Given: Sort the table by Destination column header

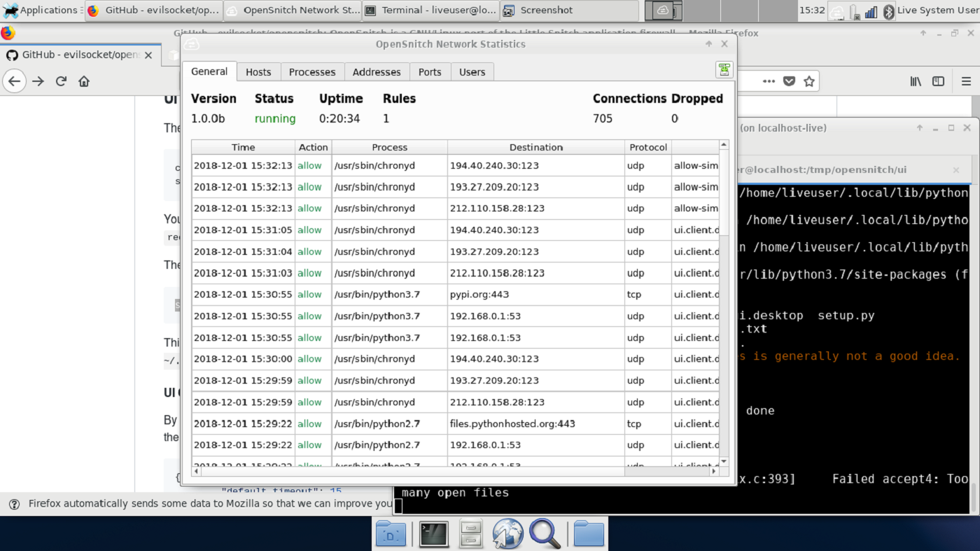Looking at the screenshot, I should [x=536, y=147].
